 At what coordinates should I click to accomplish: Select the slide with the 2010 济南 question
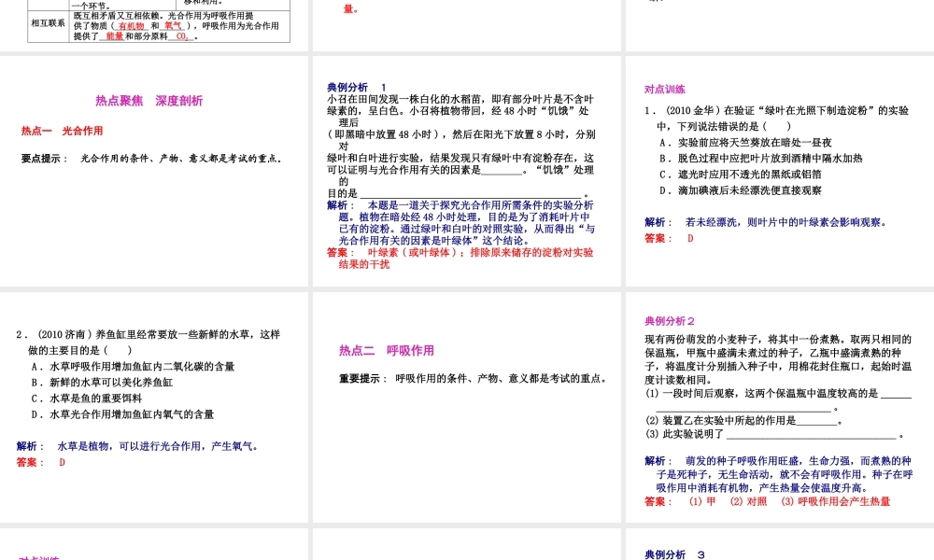(x=154, y=407)
